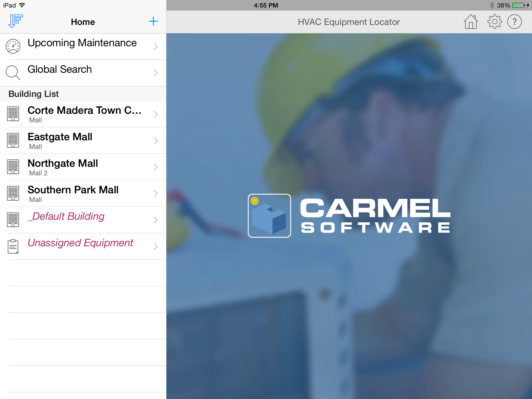
Task: Tap the clipboard icon beside Unassigned Equipment
Action: point(13,246)
